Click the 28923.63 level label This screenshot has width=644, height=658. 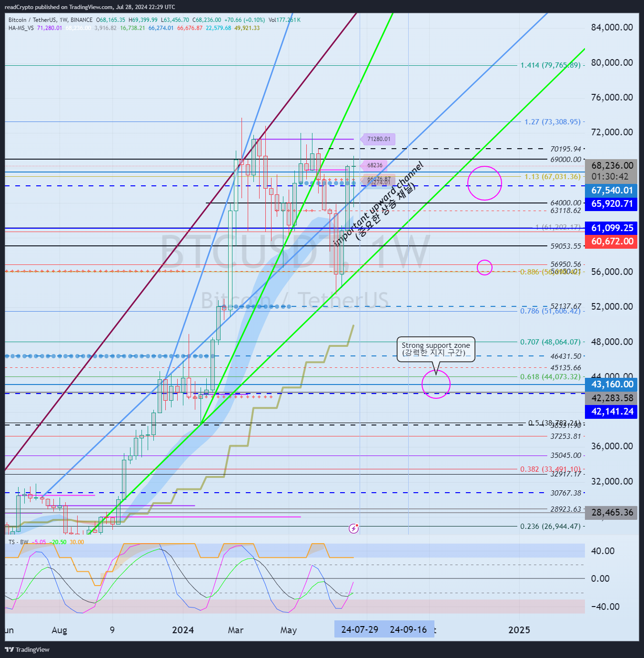(x=565, y=509)
